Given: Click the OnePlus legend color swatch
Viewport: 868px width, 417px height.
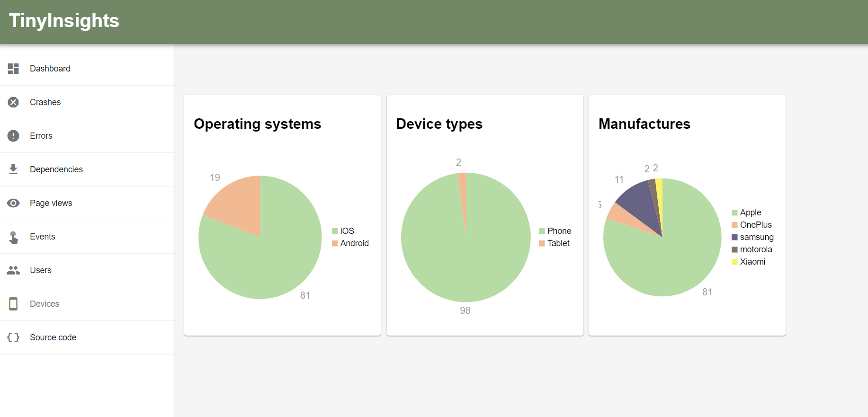Looking at the screenshot, I should (734, 225).
